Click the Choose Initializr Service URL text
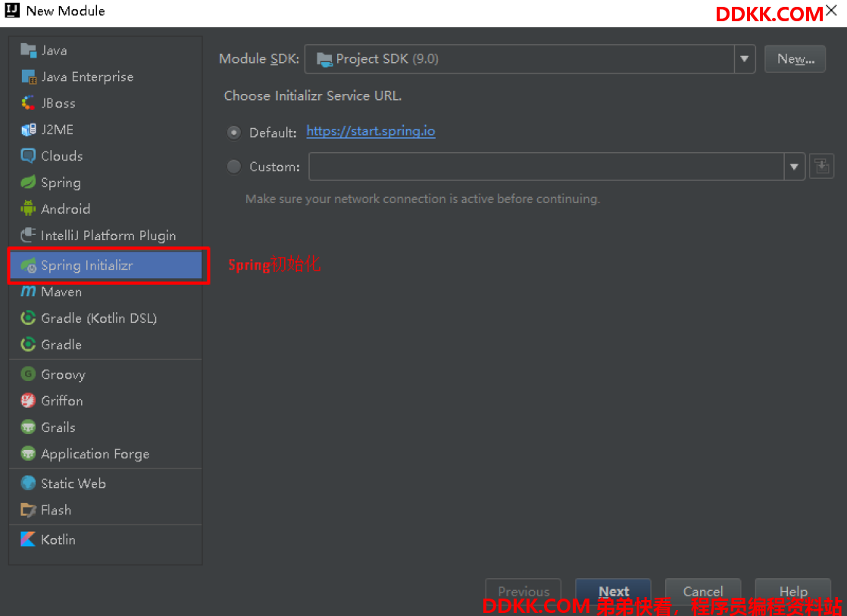This screenshot has height=616, width=847. [313, 95]
